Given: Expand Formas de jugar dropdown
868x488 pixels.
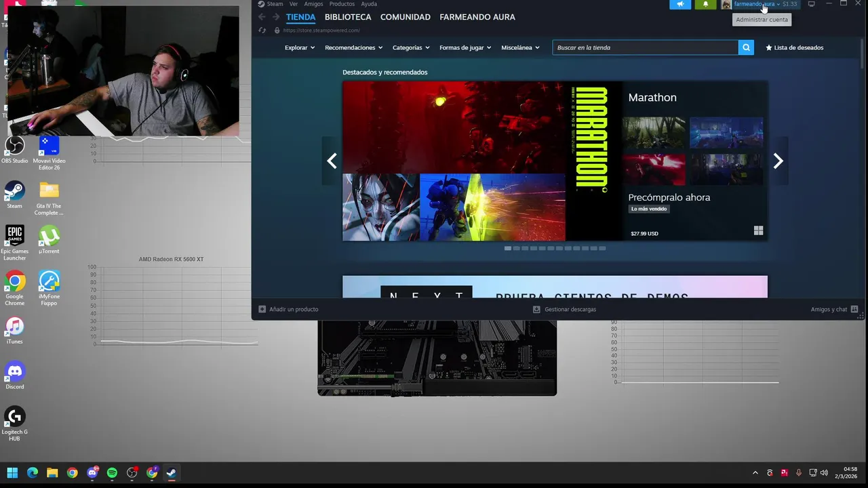Looking at the screenshot, I should (x=465, y=47).
